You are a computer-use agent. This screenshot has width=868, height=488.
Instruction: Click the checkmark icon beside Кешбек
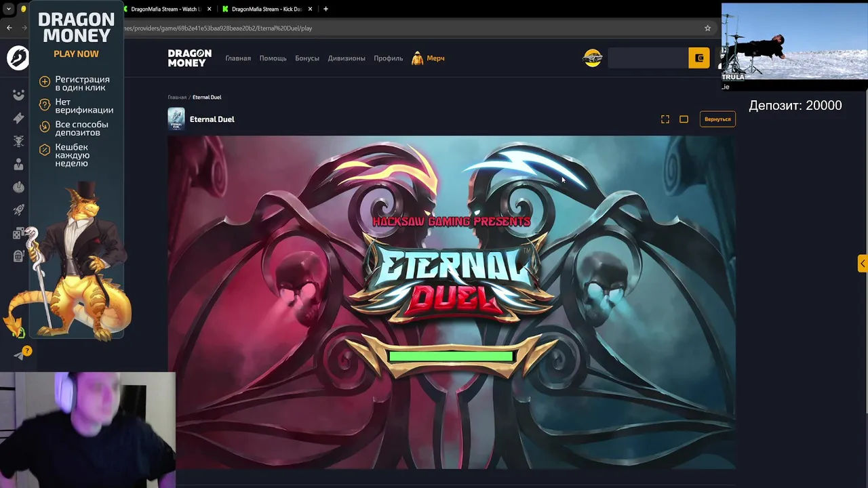coord(45,149)
